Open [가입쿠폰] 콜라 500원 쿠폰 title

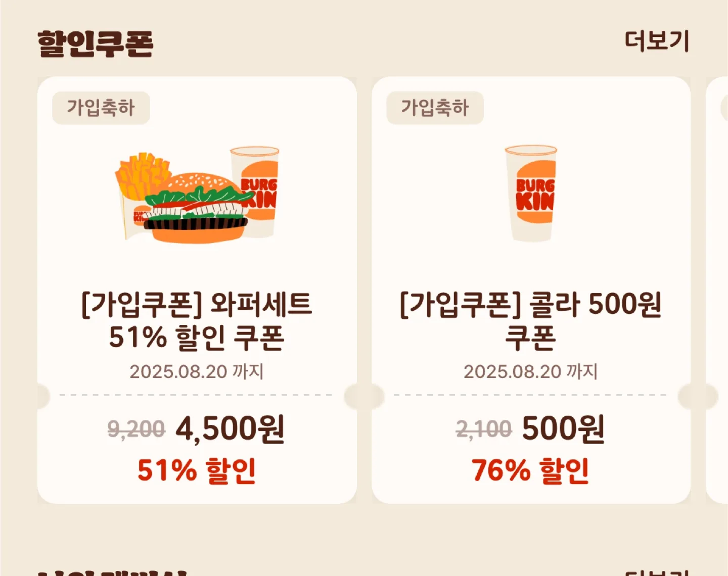coord(531,321)
